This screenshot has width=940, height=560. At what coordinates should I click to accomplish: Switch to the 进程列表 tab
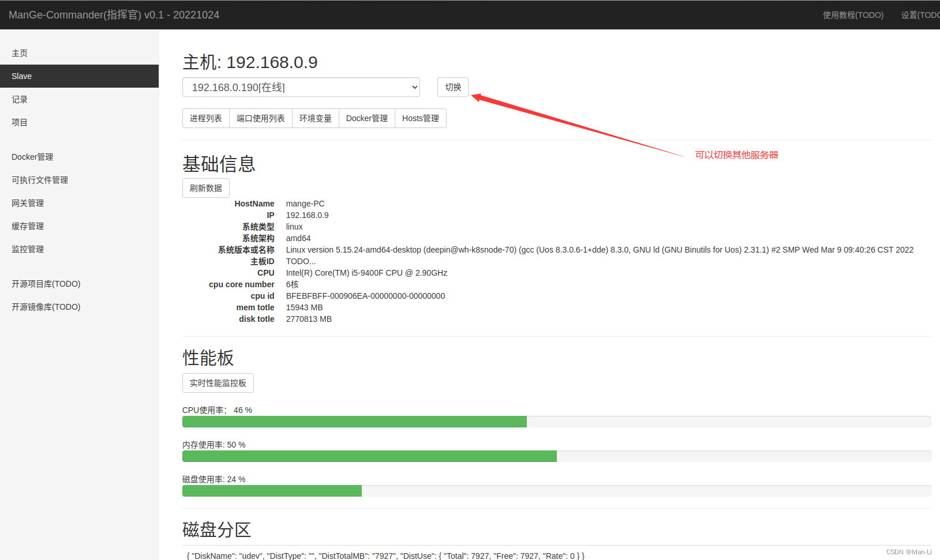point(205,118)
